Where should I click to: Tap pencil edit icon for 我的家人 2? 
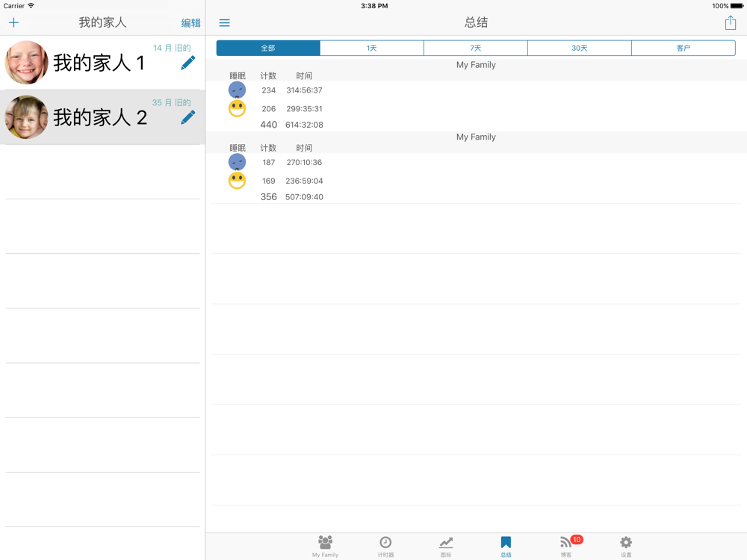188,117
